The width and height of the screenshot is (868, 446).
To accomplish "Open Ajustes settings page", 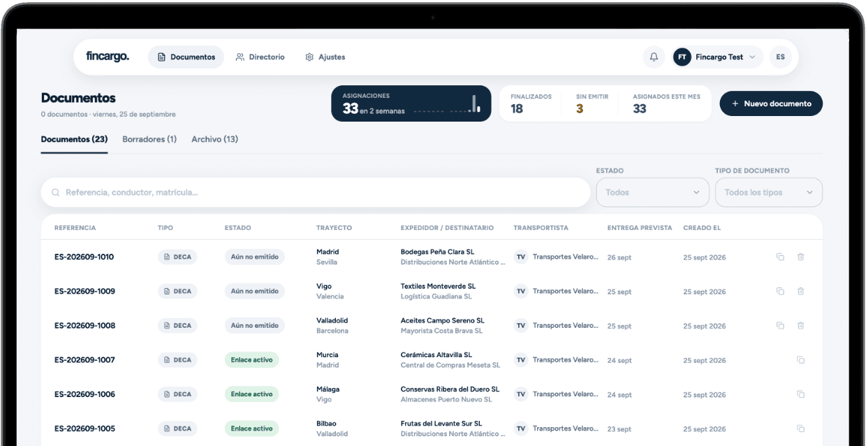I will pyautogui.click(x=325, y=57).
